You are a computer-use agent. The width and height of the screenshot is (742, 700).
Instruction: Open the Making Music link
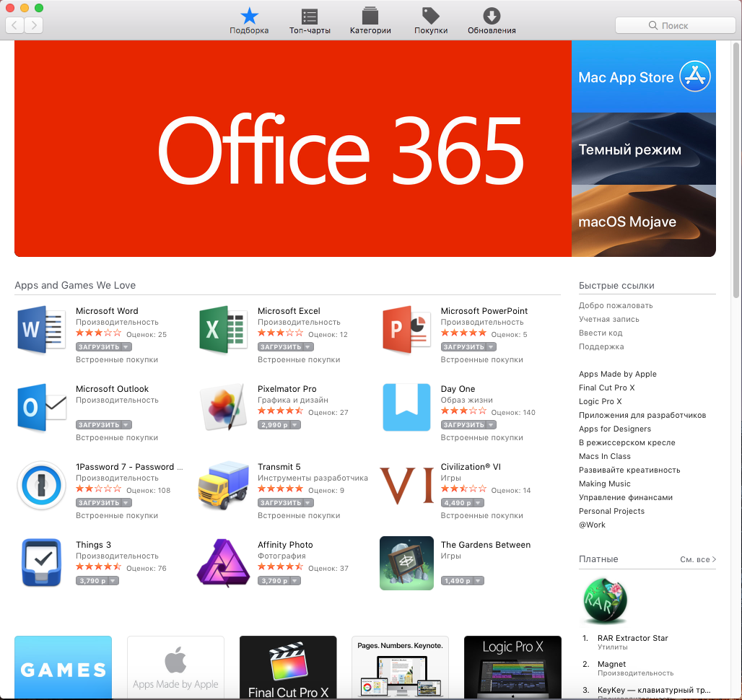point(604,484)
